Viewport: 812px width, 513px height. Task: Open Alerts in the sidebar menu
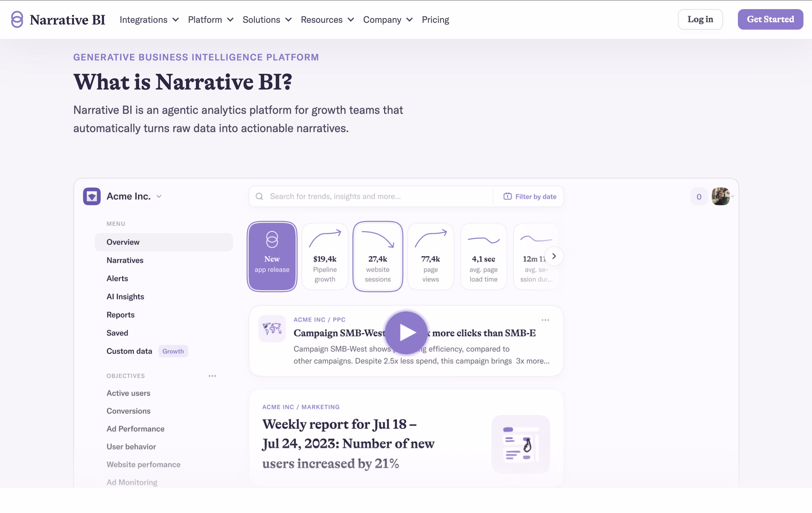click(x=117, y=278)
